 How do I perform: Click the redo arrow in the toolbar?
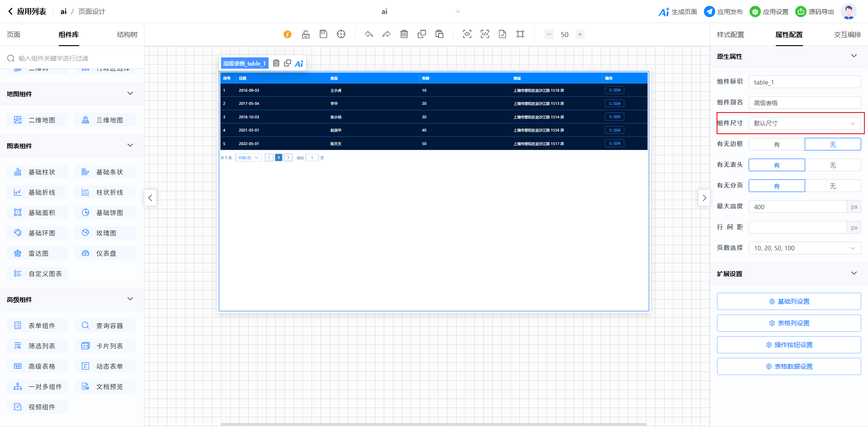point(386,34)
